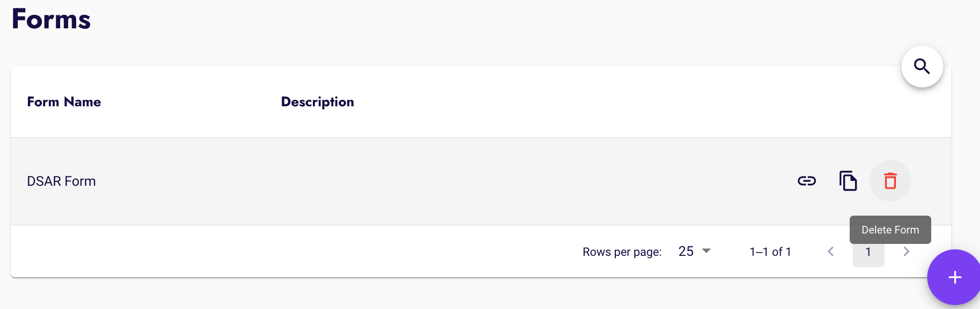Expand the rows per page dropdown arrow

(706, 251)
